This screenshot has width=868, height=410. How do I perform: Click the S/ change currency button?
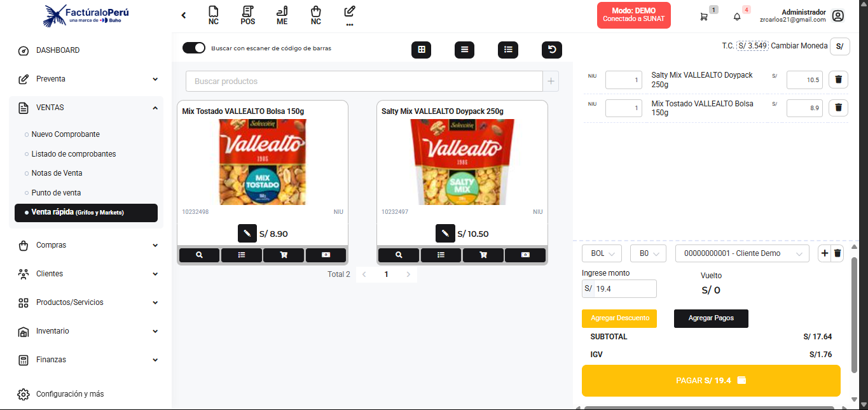tap(840, 46)
